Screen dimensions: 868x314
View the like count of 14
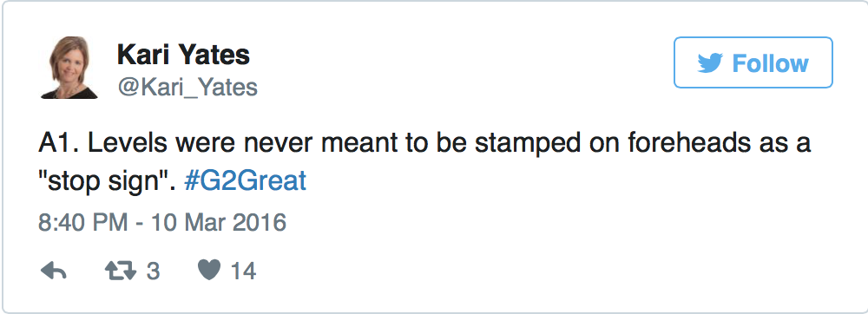click(x=243, y=271)
